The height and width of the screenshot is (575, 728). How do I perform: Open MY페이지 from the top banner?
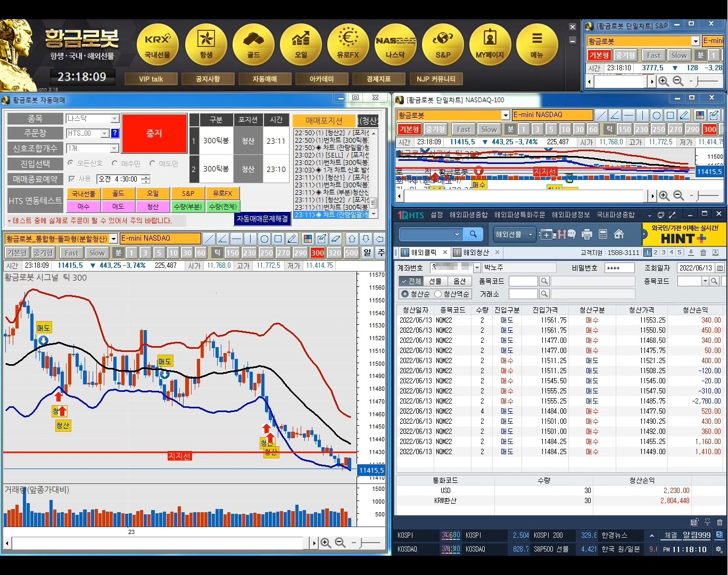490,45
